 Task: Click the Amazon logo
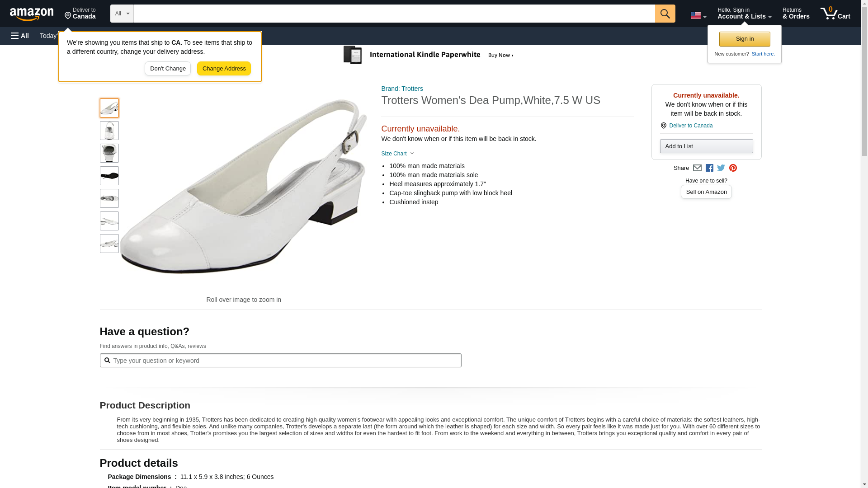(x=32, y=14)
